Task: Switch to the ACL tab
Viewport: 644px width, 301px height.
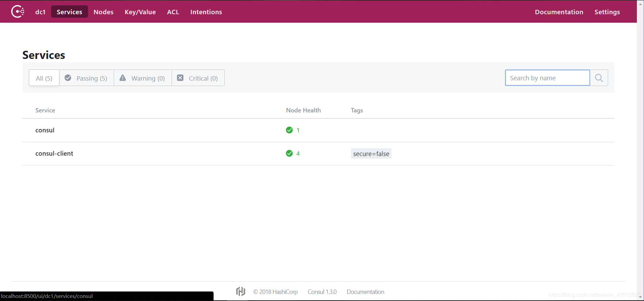Action: tap(173, 12)
